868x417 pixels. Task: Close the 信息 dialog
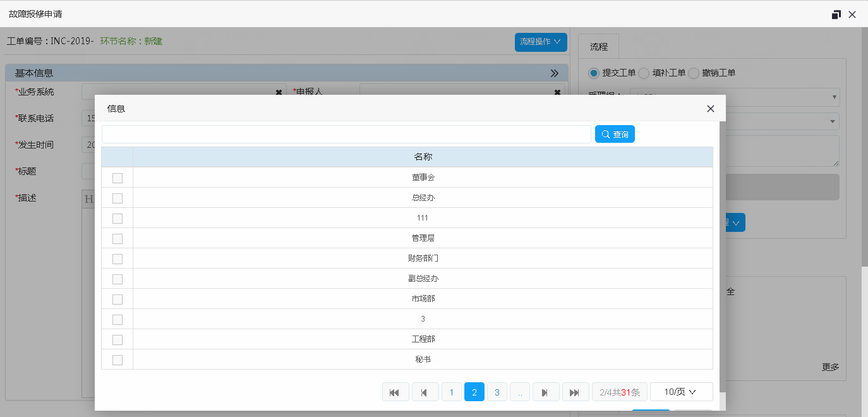710,109
